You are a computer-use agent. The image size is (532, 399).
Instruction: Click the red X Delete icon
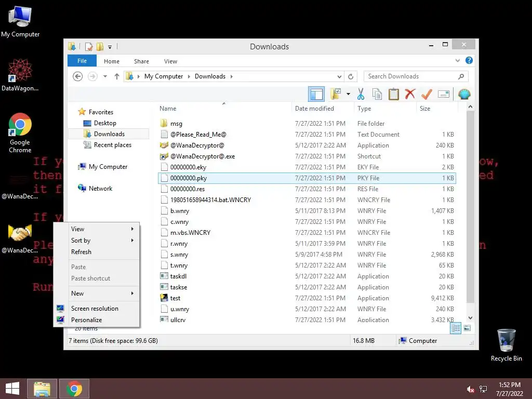click(410, 94)
